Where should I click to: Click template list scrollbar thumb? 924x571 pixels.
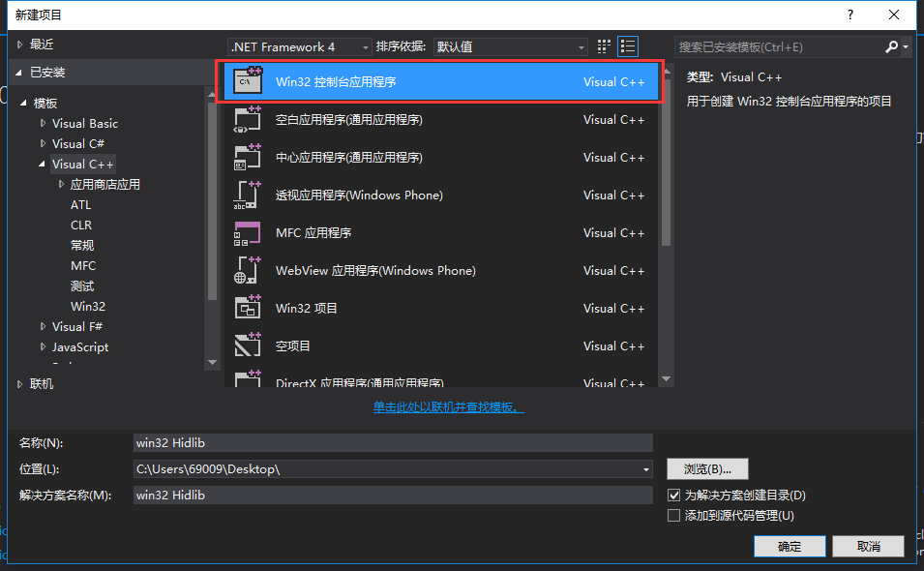(667, 162)
